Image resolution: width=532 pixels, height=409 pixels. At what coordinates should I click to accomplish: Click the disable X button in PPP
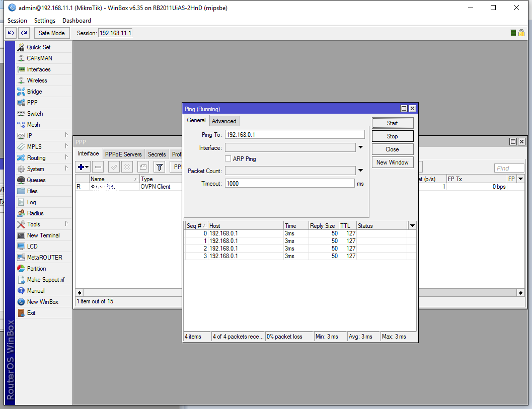click(127, 167)
